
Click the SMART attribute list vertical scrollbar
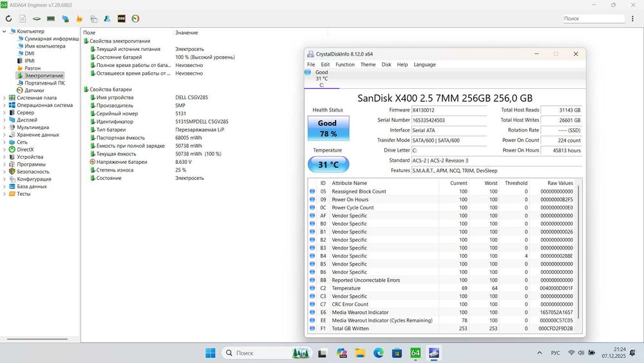[x=579, y=252]
